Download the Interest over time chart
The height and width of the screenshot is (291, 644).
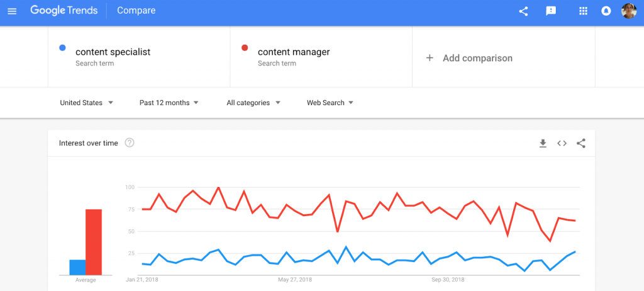(x=543, y=144)
